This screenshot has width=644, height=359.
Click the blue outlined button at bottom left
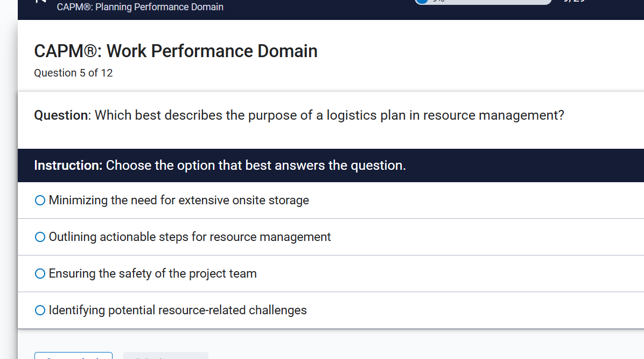pyautogui.click(x=73, y=357)
